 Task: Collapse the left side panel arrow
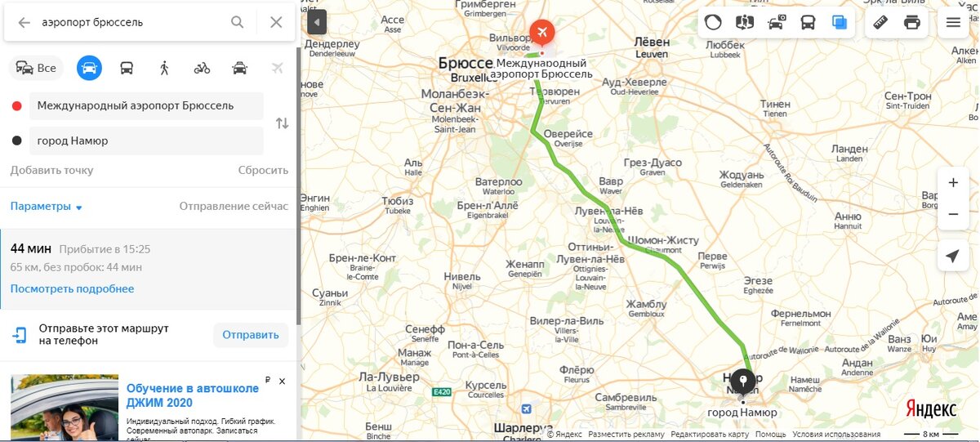(x=317, y=22)
